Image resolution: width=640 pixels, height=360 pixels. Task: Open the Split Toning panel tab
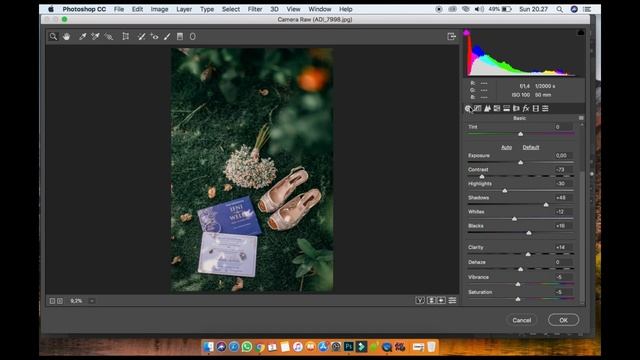[x=507, y=108]
